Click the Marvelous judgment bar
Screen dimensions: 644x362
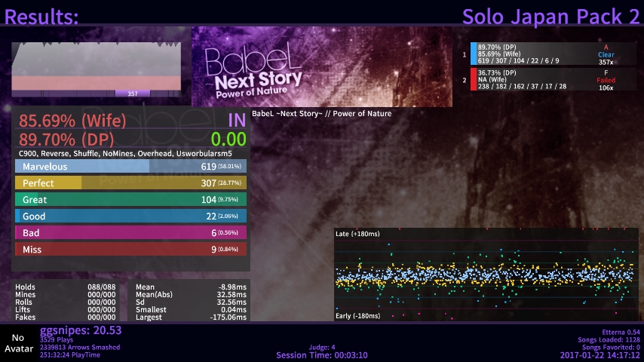(x=130, y=167)
